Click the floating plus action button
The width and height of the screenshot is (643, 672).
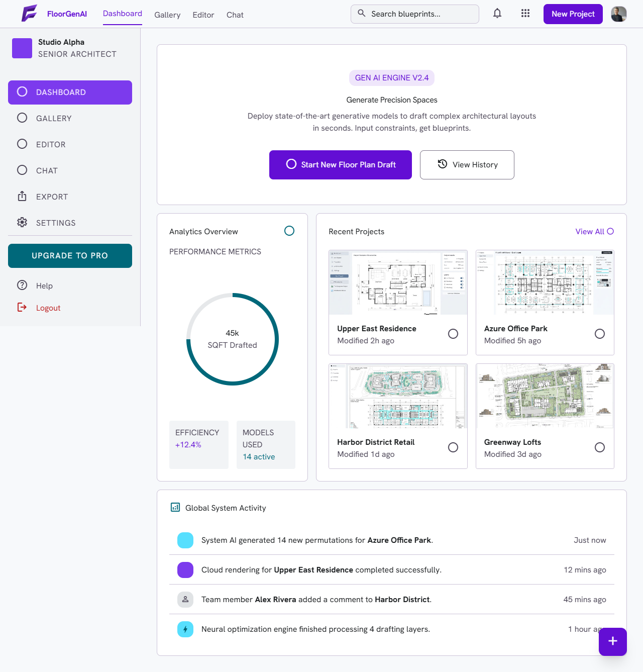[613, 642]
